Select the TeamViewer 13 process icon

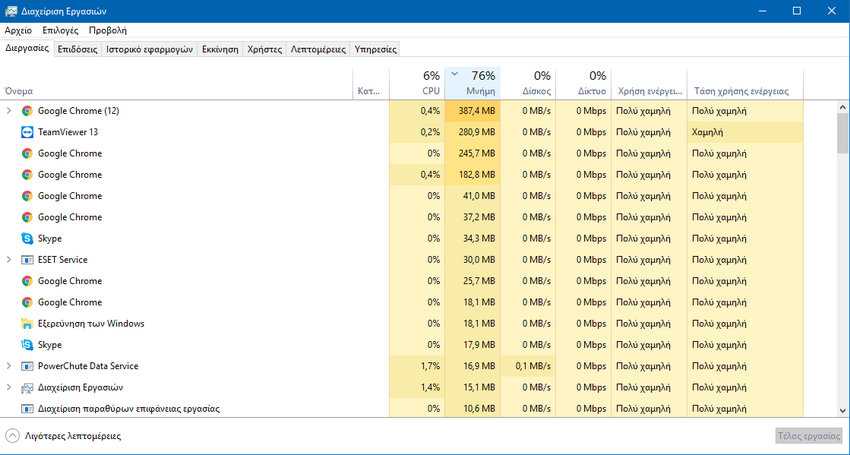(x=27, y=132)
